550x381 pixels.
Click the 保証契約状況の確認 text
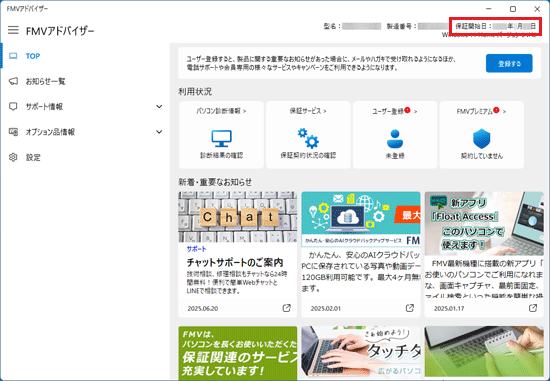tap(308, 155)
